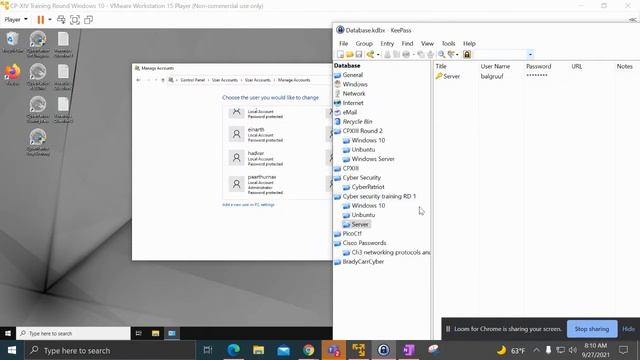Viewport: 640px width, 360px height.
Task: Click the New database icon in KeePass toolbar
Action: 340,54
